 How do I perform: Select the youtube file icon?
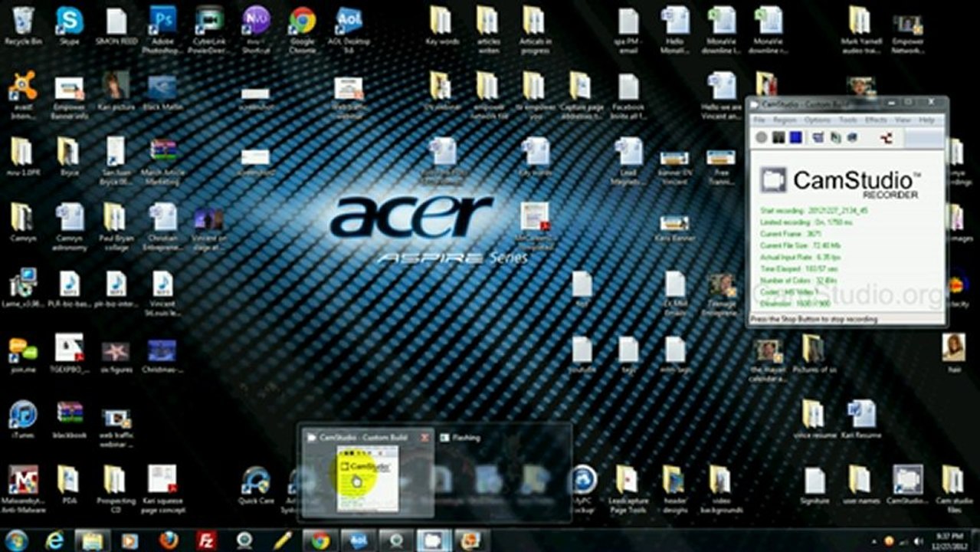pyautogui.click(x=582, y=355)
